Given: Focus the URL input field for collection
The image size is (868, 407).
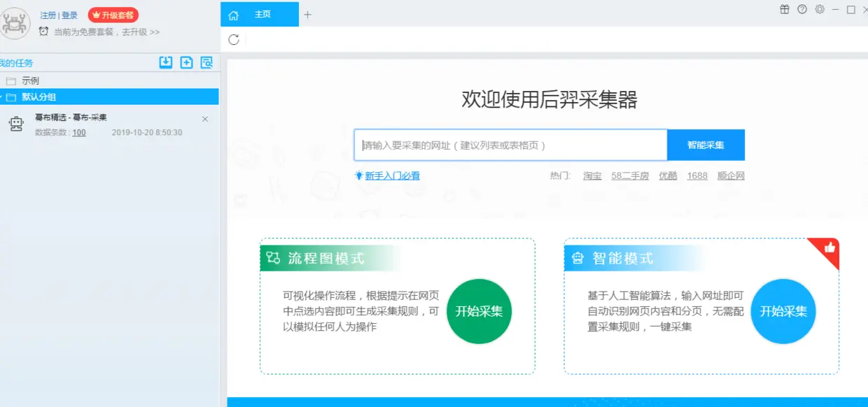Looking at the screenshot, I should tap(510, 145).
